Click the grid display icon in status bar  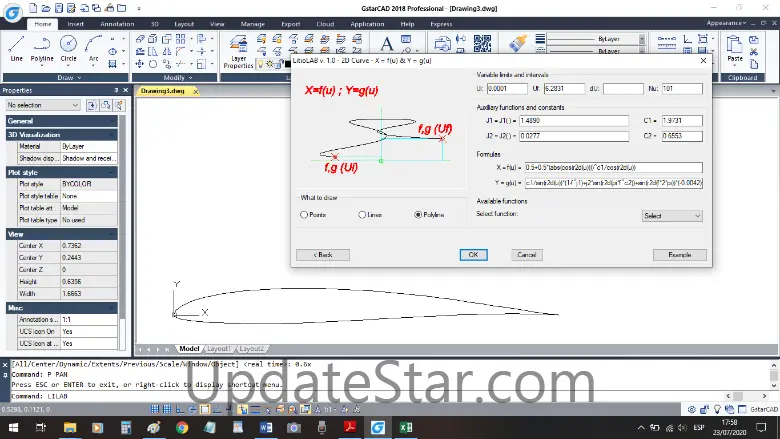167,410
